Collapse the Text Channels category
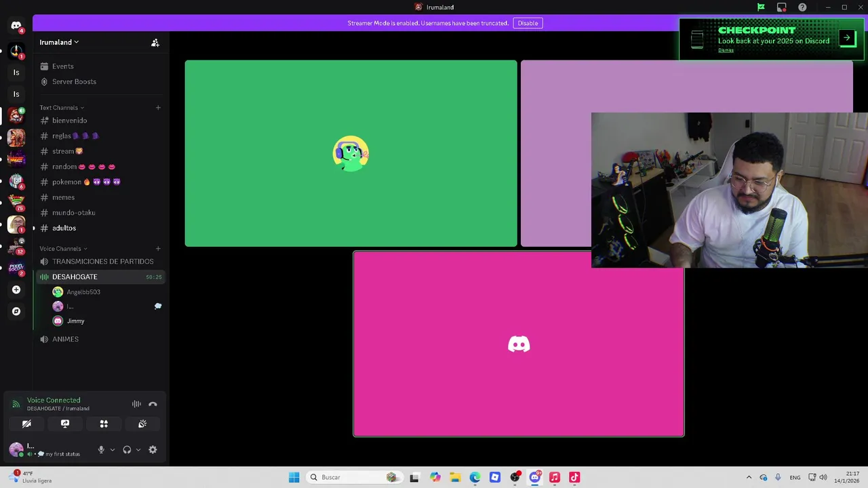This screenshot has width=868, height=488. (x=62, y=108)
